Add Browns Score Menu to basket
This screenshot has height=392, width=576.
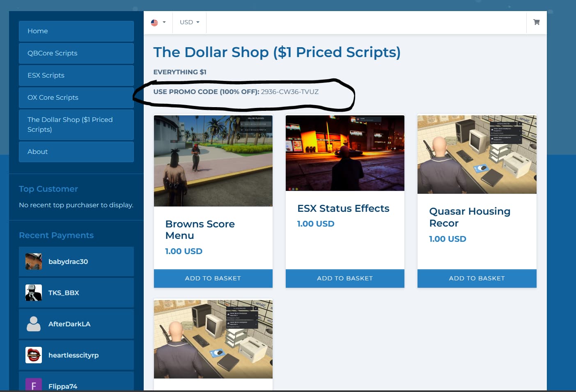pos(213,278)
